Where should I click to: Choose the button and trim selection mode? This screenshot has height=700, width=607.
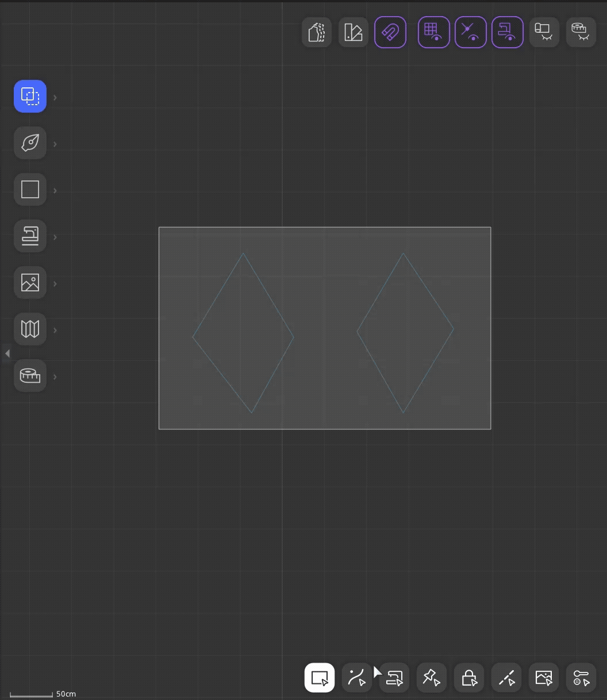click(581, 678)
